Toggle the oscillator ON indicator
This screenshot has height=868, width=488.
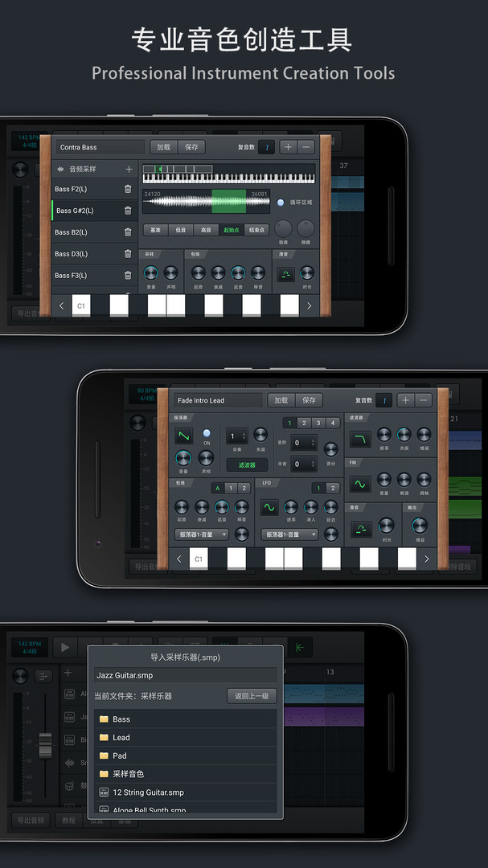pos(207,433)
